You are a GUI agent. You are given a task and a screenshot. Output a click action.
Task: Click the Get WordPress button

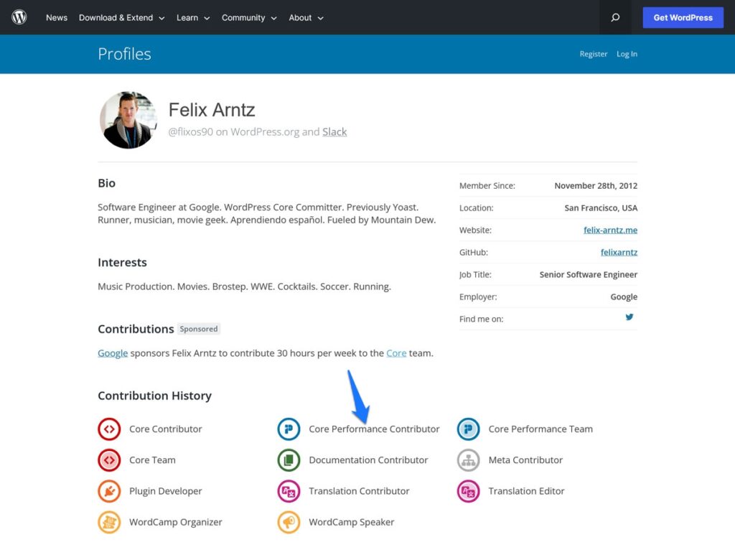[683, 17]
